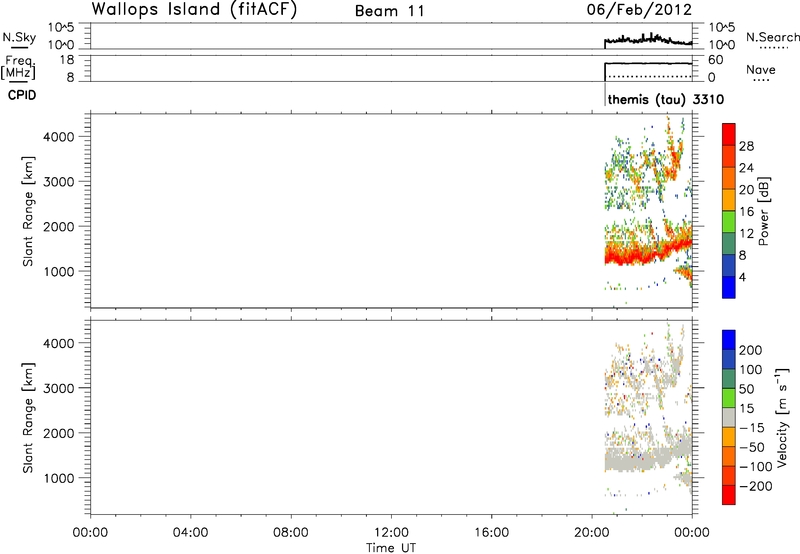
Task: Select the "08:00" time tick label
Action: 290,533
